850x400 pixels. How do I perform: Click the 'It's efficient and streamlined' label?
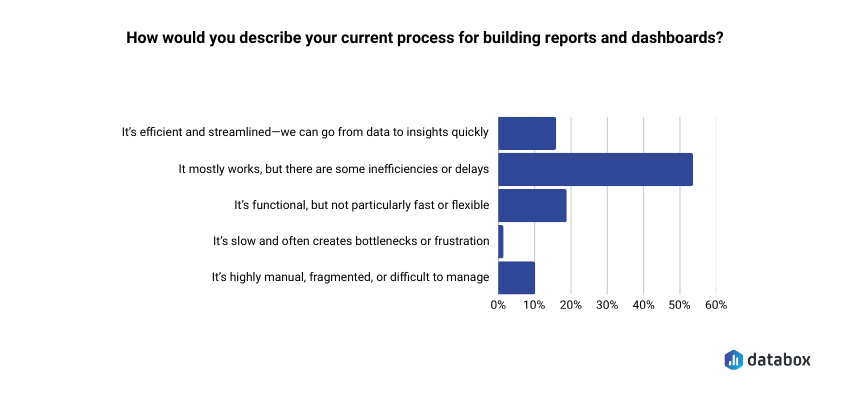coord(305,133)
